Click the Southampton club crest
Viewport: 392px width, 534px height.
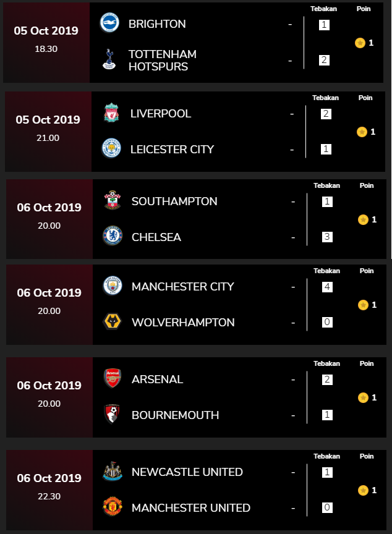[113, 201]
